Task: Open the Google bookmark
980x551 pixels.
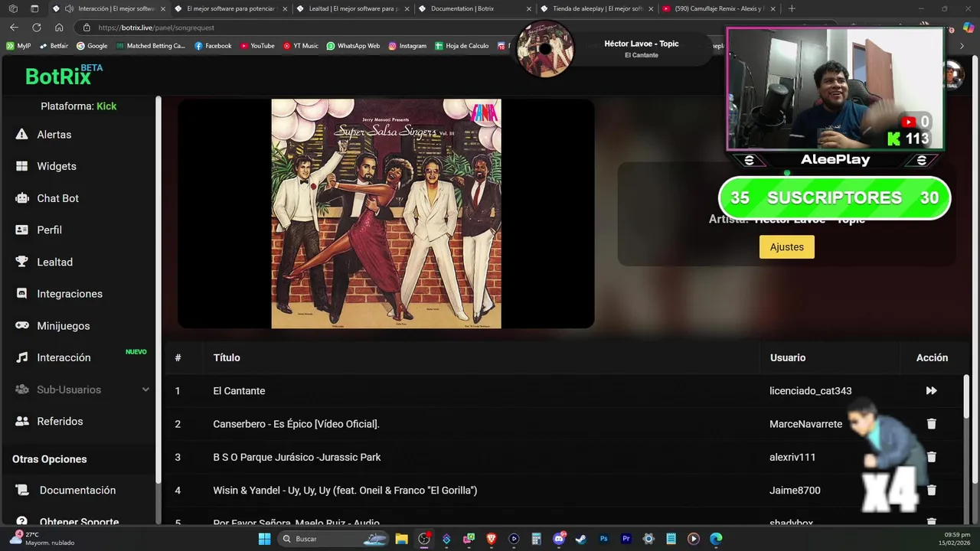Action: [x=92, y=46]
